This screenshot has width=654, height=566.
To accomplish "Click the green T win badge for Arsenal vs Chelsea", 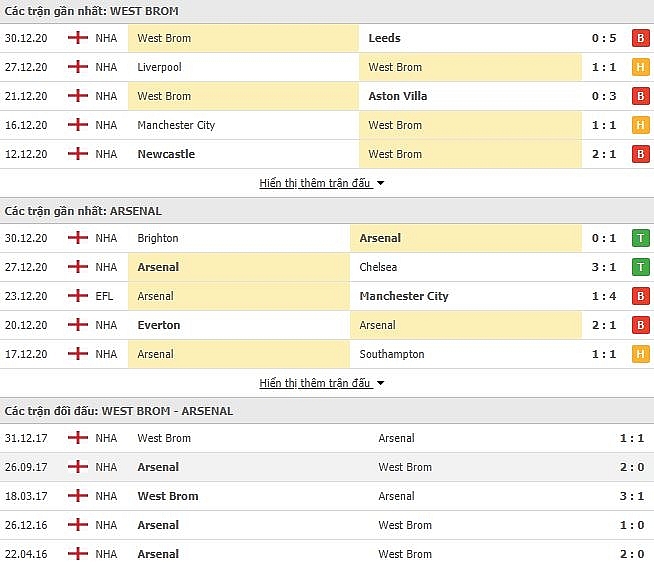I will pos(641,267).
